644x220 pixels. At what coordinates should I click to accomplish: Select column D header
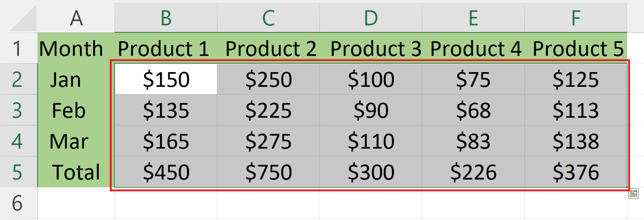[x=371, y=18]
